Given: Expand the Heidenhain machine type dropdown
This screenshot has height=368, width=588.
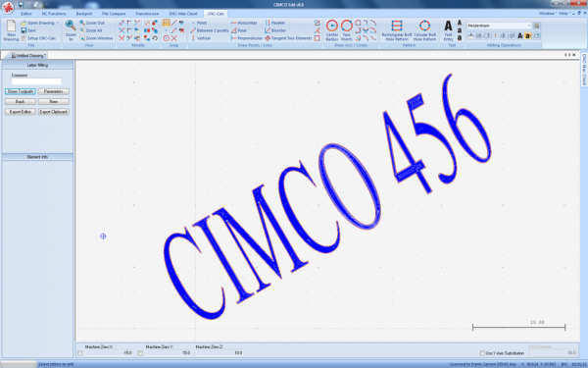Looking at the screenshot, I should [529, 26].
